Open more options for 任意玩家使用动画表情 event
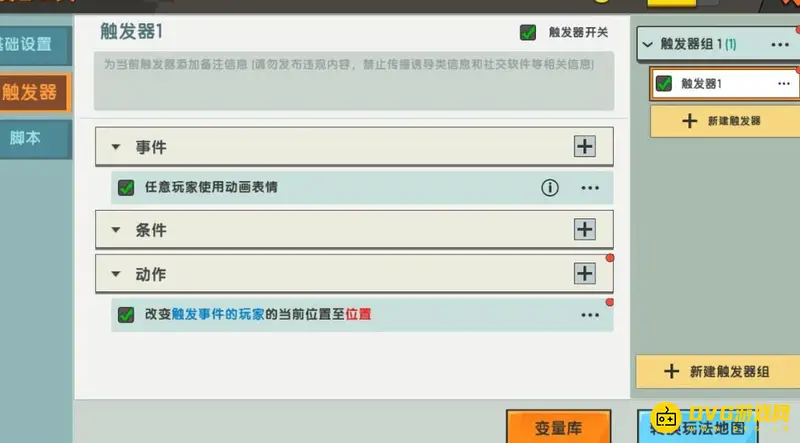The image size is (800, 443). pos(590,188)
